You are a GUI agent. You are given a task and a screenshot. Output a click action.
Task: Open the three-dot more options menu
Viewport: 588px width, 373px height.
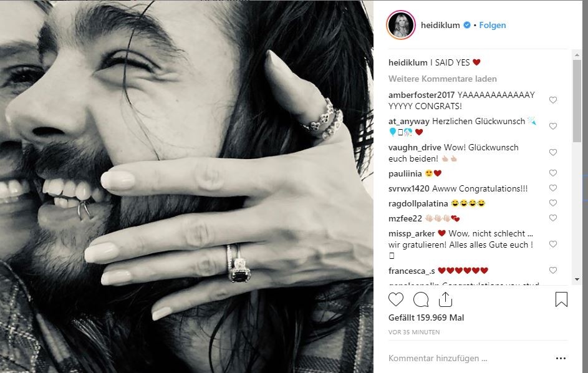561,359
